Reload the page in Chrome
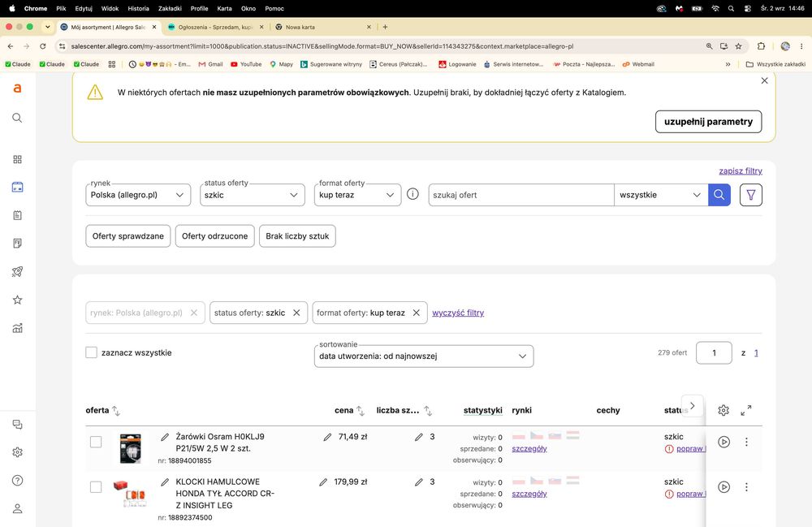Image resolution: width=812 pixels, height=527 pixels. click(43, 46)
